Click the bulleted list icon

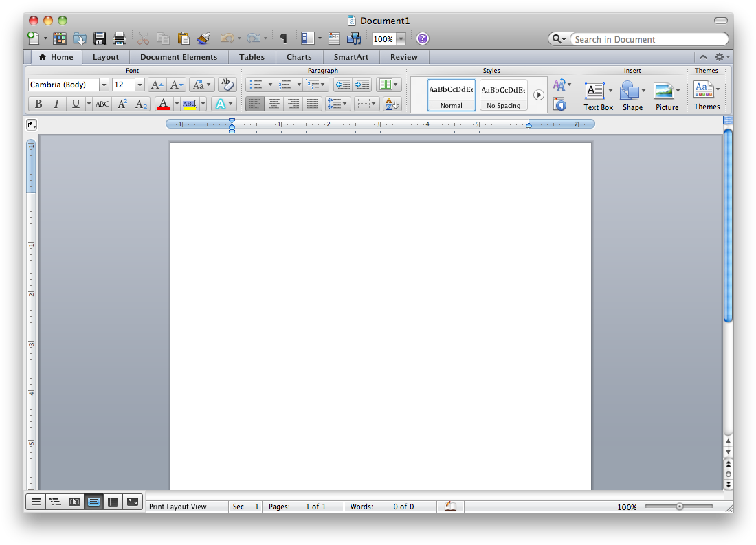256,85
